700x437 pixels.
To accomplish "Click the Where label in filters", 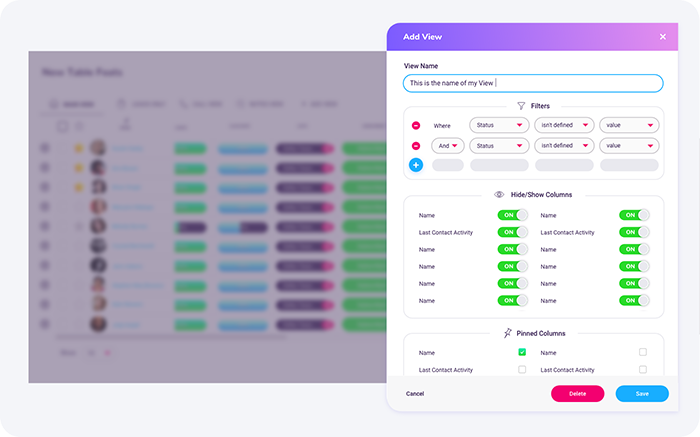I will point(442,126).
